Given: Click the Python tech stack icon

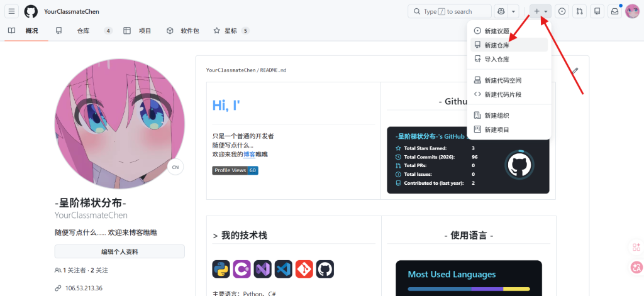Looking at the screenshot, I should (221, 270).
